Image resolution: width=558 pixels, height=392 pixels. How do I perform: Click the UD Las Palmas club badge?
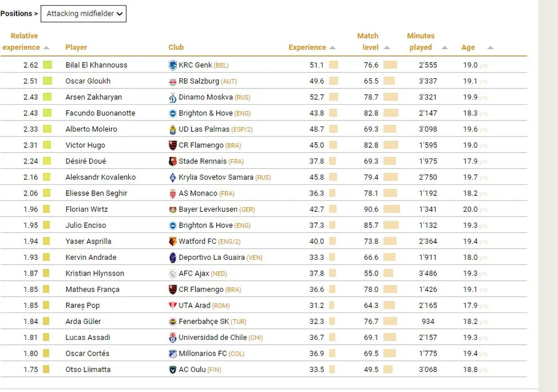173,129
